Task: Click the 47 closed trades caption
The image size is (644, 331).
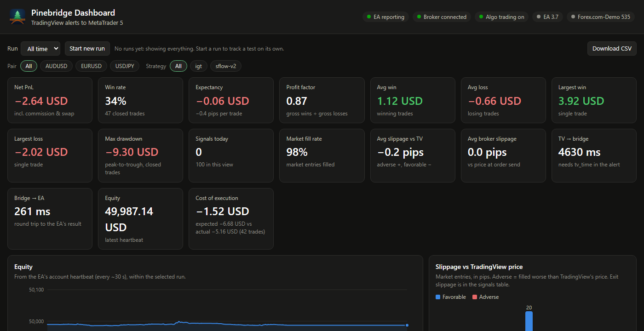Action: point(125,114)
